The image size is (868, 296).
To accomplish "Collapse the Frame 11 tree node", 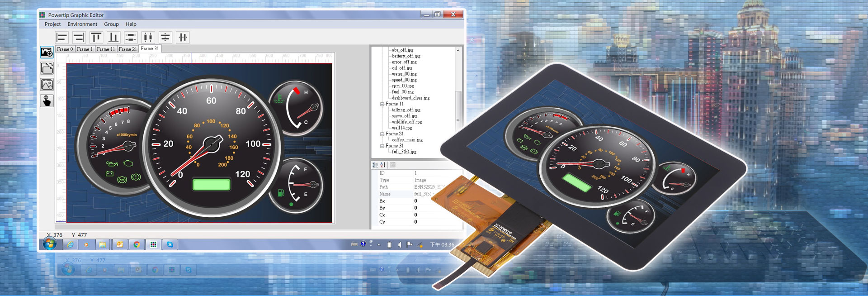I will click(x=382, y=104).
